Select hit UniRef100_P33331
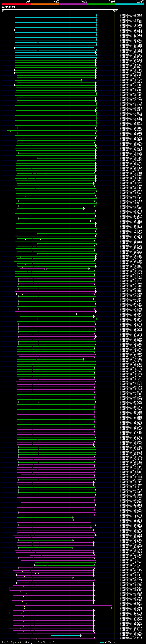 click(131, 113)
